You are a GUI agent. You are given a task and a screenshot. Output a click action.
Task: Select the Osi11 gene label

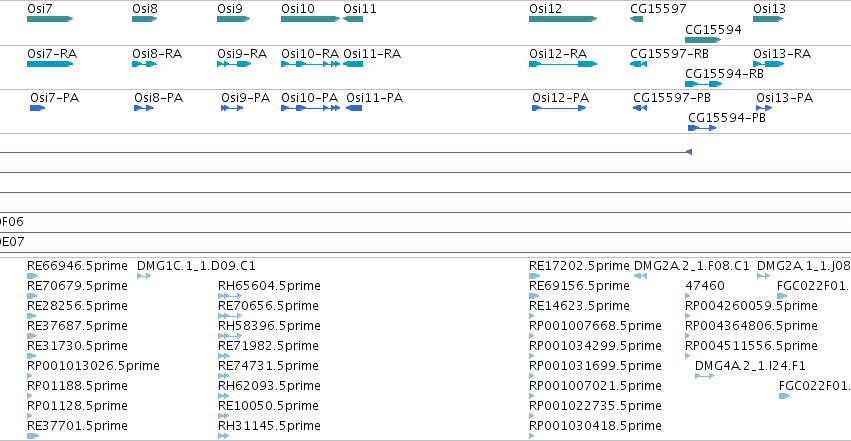[360, 9]
